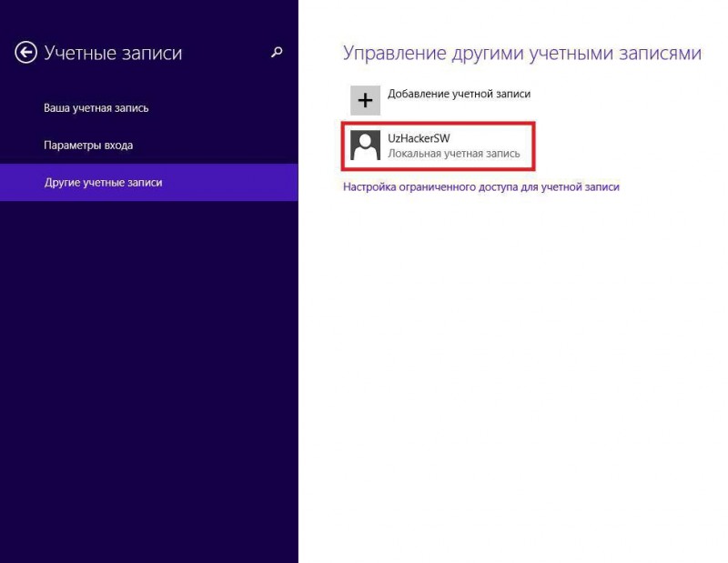Open Параметры входа section
Viewport: 728px width, 563px height.
coord(88,146)
